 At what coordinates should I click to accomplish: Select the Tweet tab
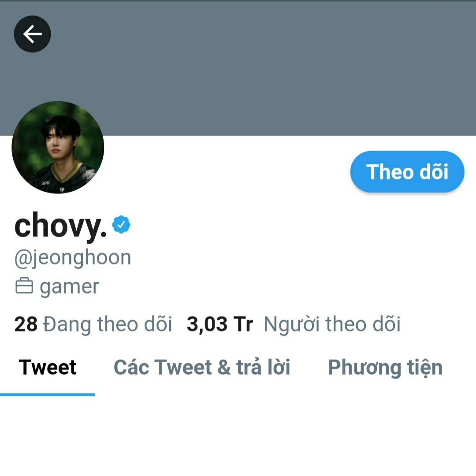[47, 367]
